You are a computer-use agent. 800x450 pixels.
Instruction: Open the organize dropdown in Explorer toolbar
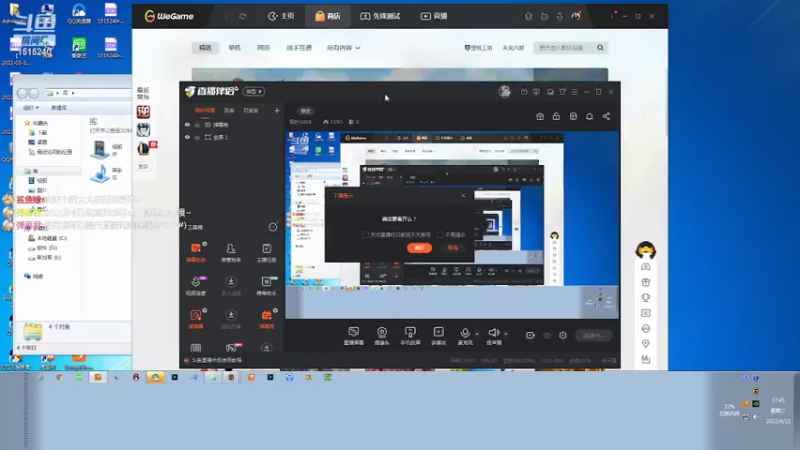[31, 108]
